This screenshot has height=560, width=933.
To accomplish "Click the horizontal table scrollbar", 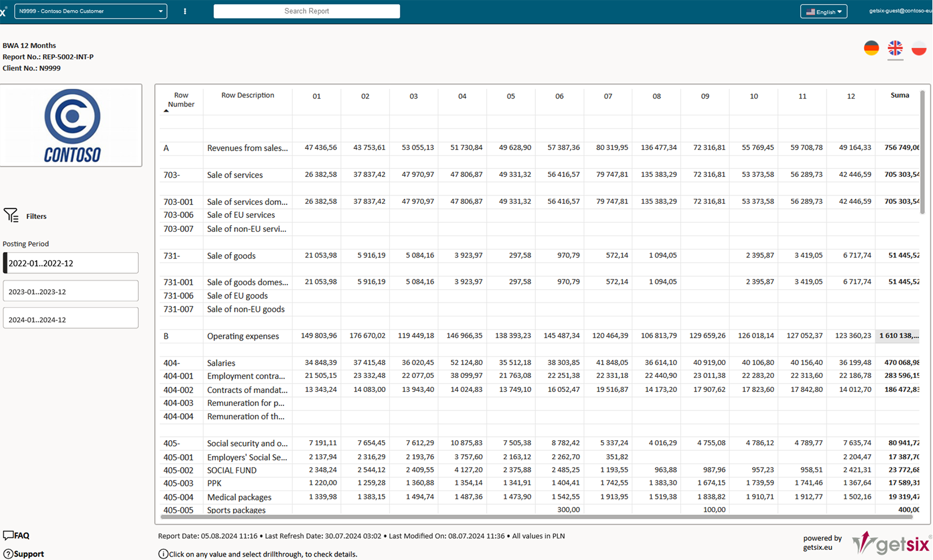I will [x=537, y=516].
